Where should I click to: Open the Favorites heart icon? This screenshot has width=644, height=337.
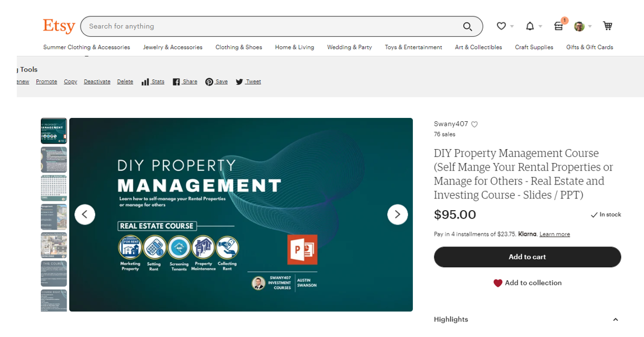pyautogui.click(x=501, y=26)
